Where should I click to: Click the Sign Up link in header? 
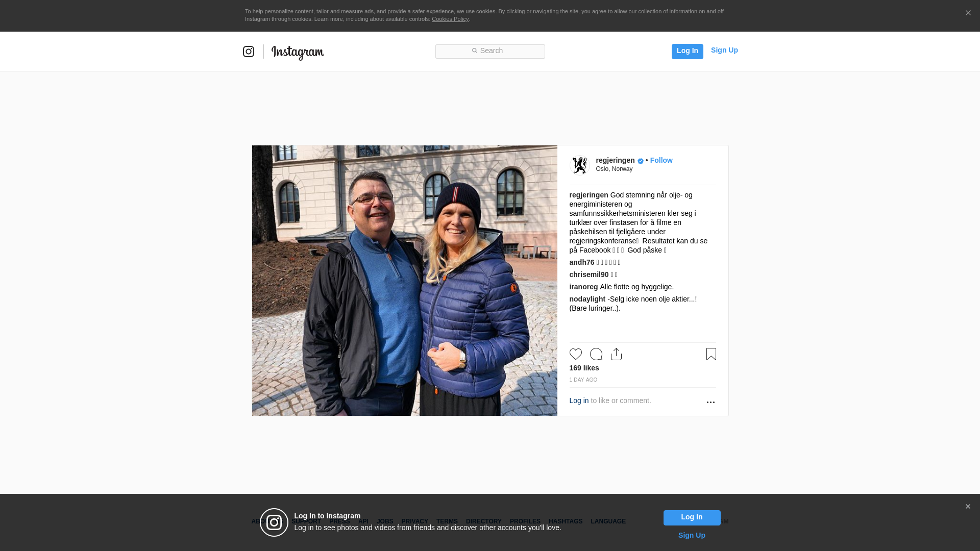coord(724,50)
